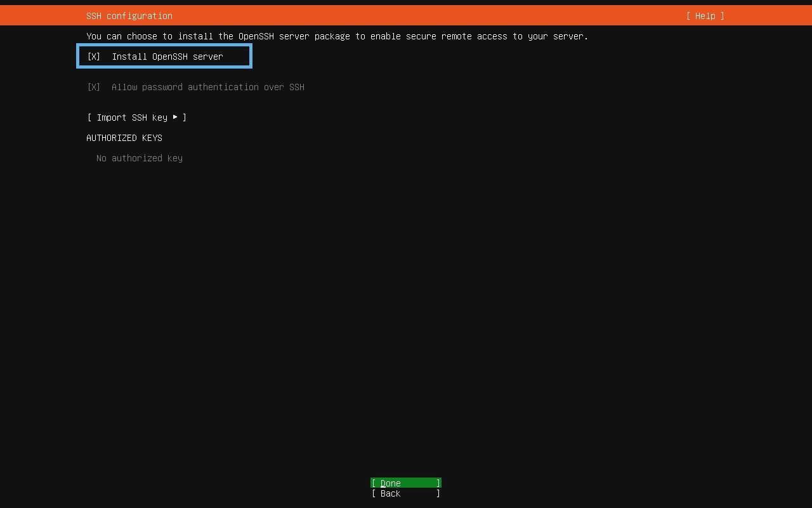Click the arrow on Import SSH key
This screenshot has height=508, width=812.
tap(176, 117)
